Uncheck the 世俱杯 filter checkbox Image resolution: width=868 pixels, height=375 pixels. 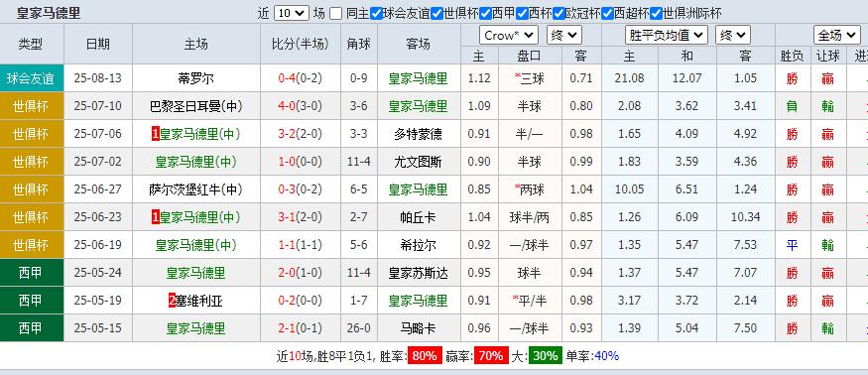click(x=436, y=13)
